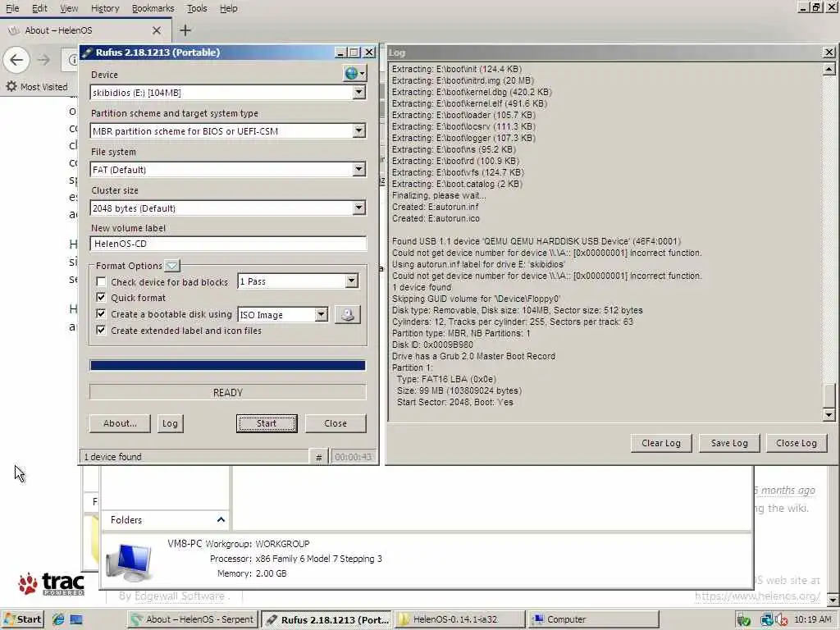840x630 pixels.
Task: Click the Windows Start button
Action: (x=22, y=619)
